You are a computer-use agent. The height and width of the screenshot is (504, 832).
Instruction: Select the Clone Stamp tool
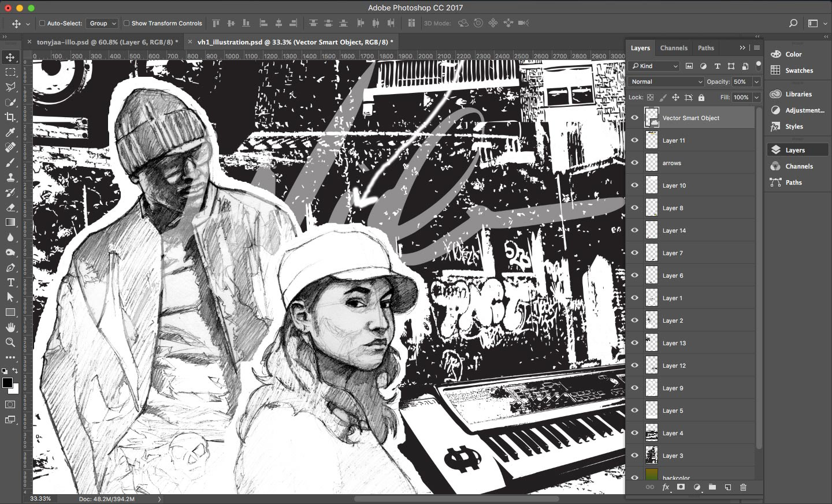click(x=10, y=178)
